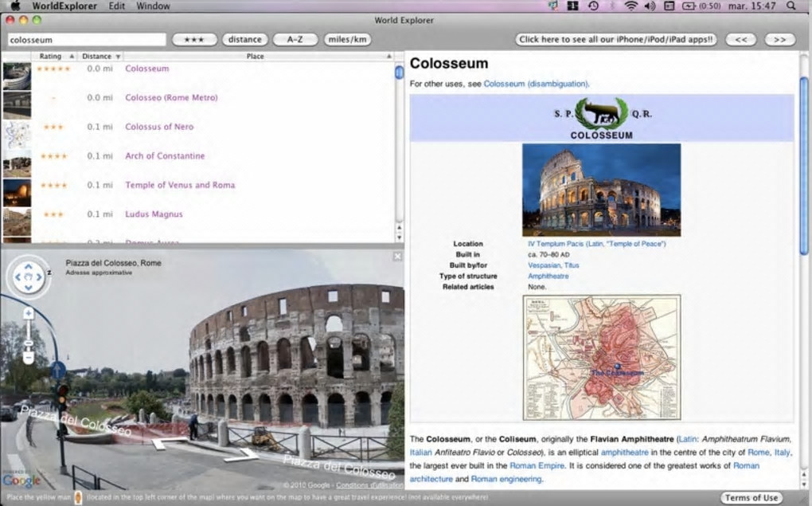Screen dimensions: 812x506
Task: Open the Roman engineering link
Action: click(506, 479)
